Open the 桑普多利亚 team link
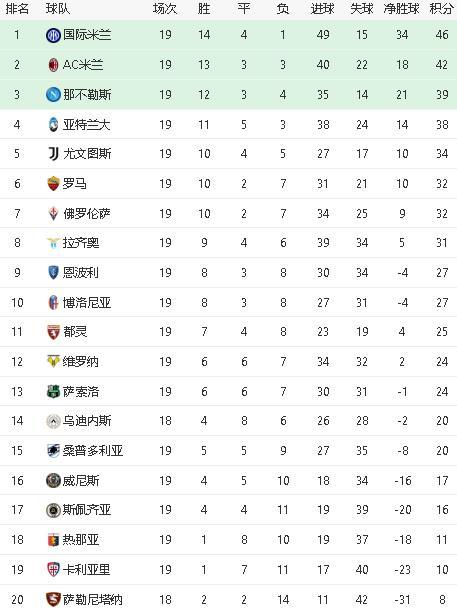Screen dimensions: 457x613 pos(93,451)
